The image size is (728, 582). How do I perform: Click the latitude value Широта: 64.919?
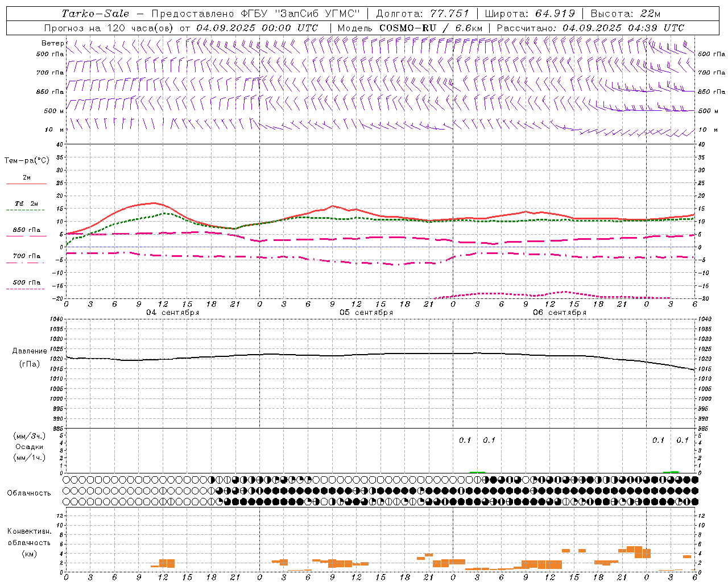point(530,14)
